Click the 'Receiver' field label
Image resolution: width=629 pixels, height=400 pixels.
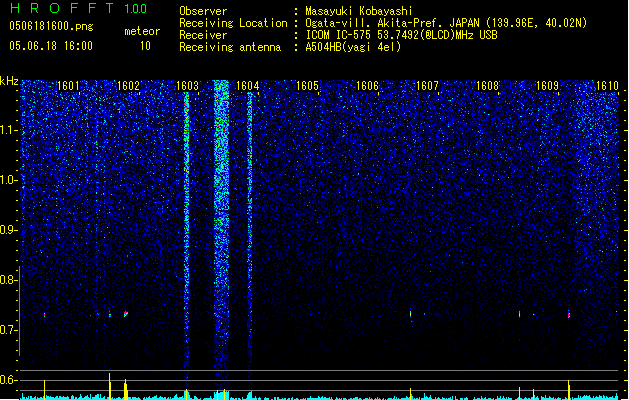click(203, 35)
